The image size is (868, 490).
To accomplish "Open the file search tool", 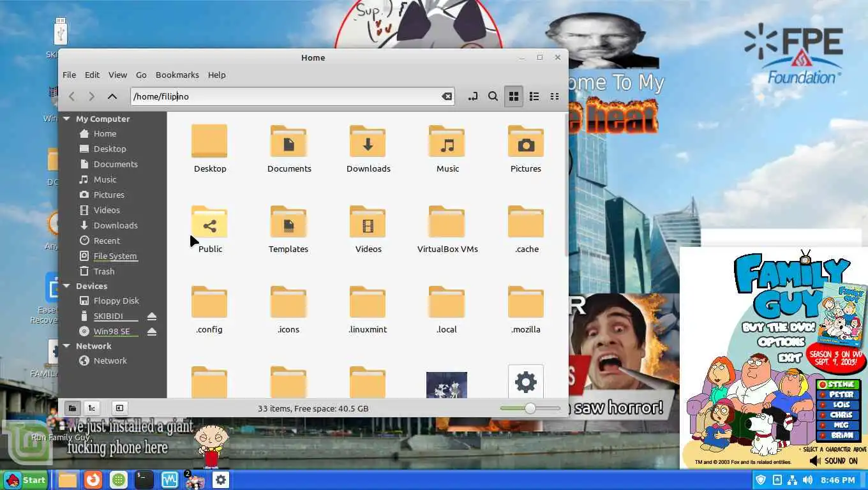I will coord(493,96).
